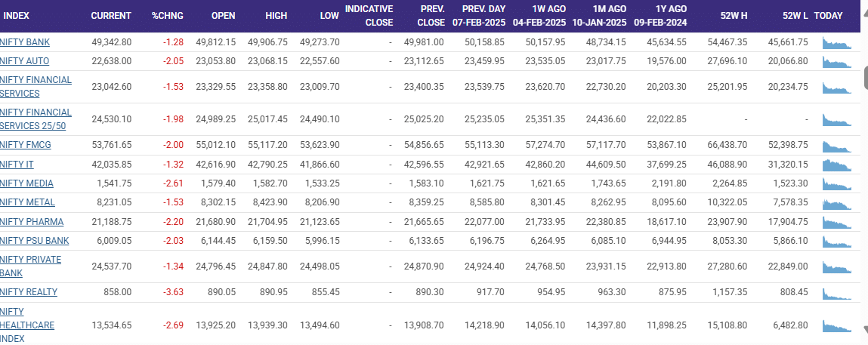Image resolution: width=868 pixels, height=345 pixels.
Task: Select NIFTY FMCG 1W ago value 57,274.70
Action: point(545,146)
